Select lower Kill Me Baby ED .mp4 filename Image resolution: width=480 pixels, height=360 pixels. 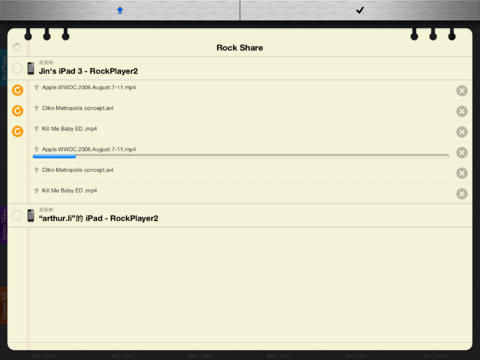coord(69,191)
